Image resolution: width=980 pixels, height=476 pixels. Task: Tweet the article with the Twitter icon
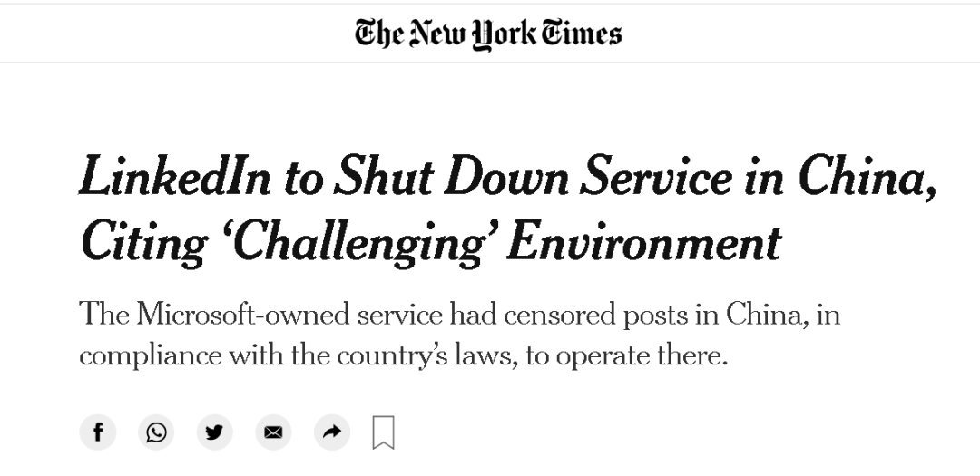click(x=214, y=432)
